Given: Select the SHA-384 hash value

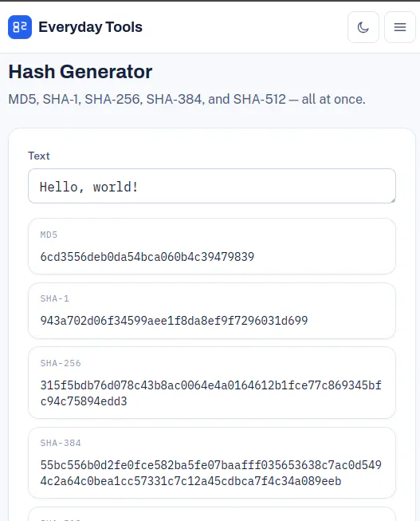Looking at the screenshot, I should (x=211, y=473).
